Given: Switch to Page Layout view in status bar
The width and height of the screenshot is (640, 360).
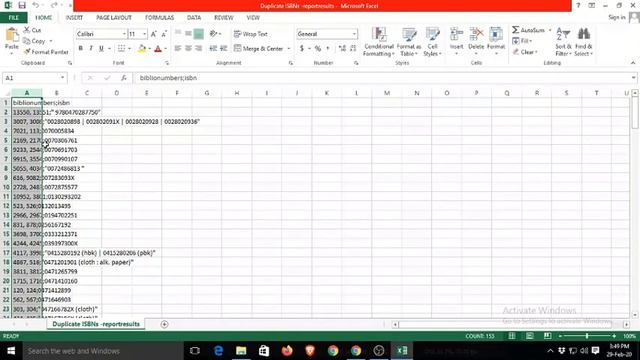Looking at the screenshot, I should click(529, 336).
